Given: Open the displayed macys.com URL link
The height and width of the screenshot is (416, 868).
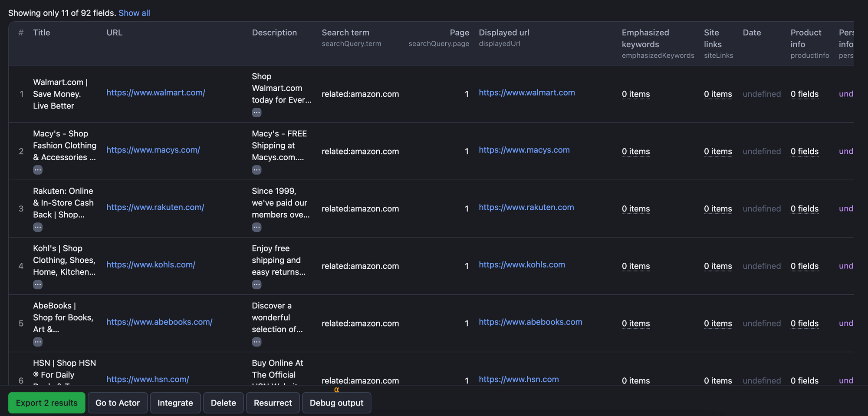Looking at the screenshot, I should (x=524, y=150).
